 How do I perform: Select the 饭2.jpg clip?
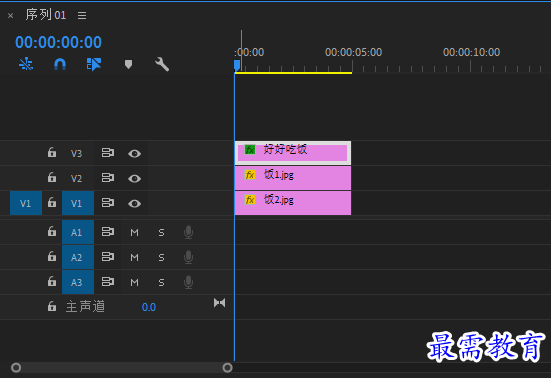[293, 203]
